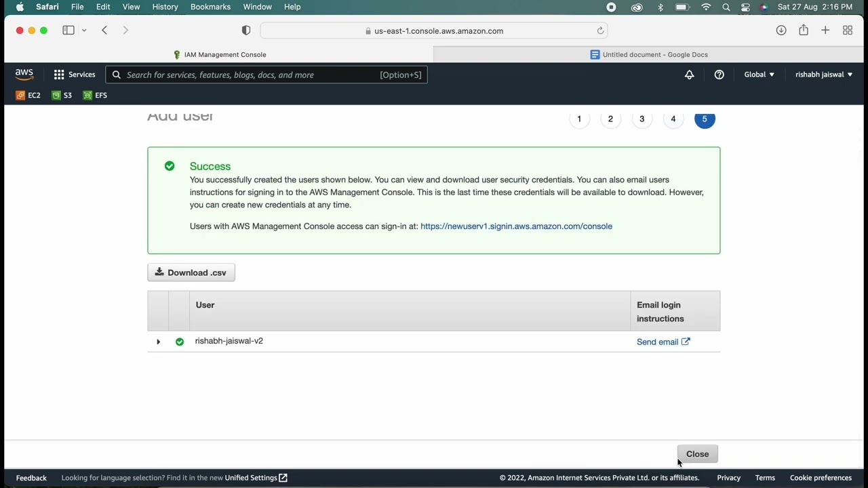The image size is (868, 488).
Task: Click the menu bar date and time
Action: (x=815, y=7)
